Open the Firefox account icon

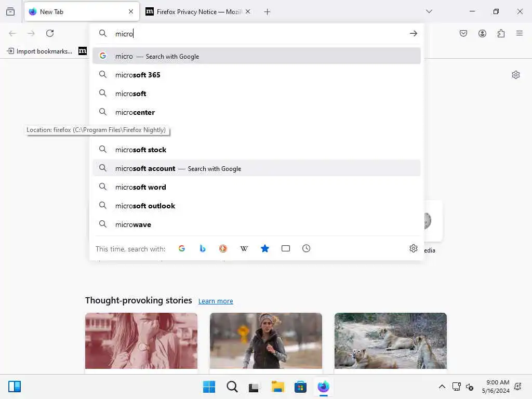pos(482,33)
